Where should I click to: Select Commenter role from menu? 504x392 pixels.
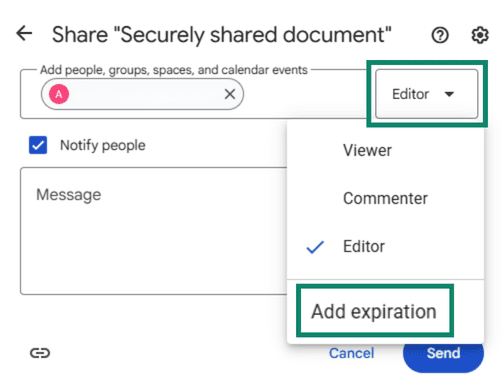point(385,198)
